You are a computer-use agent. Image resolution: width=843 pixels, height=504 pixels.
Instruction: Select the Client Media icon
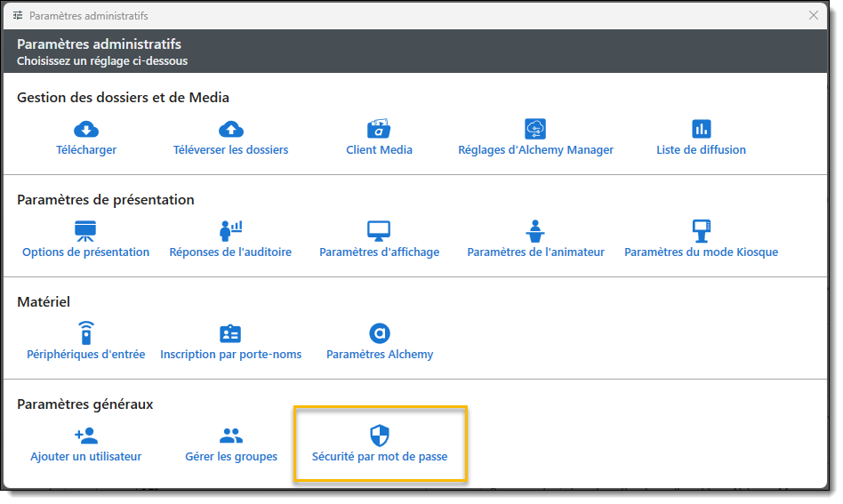pyautogui.click(x=379, y=129)
